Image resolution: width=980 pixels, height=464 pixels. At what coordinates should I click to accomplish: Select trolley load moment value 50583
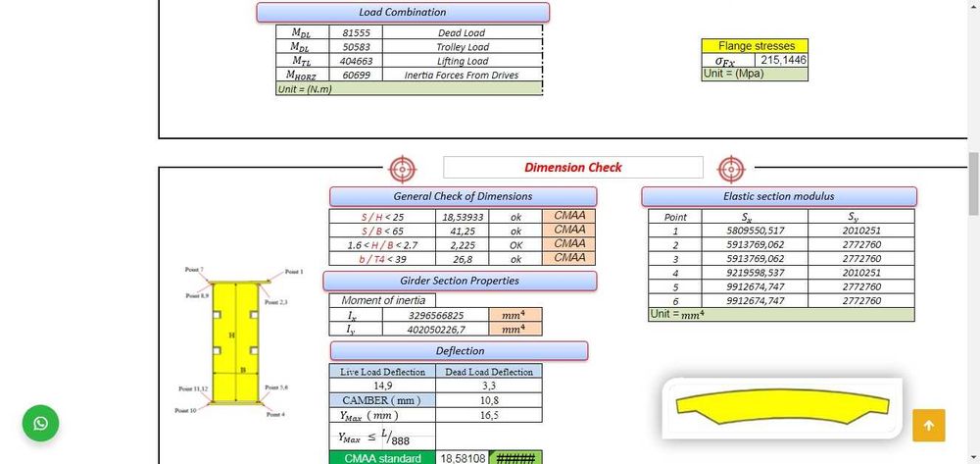coord(357,47)
